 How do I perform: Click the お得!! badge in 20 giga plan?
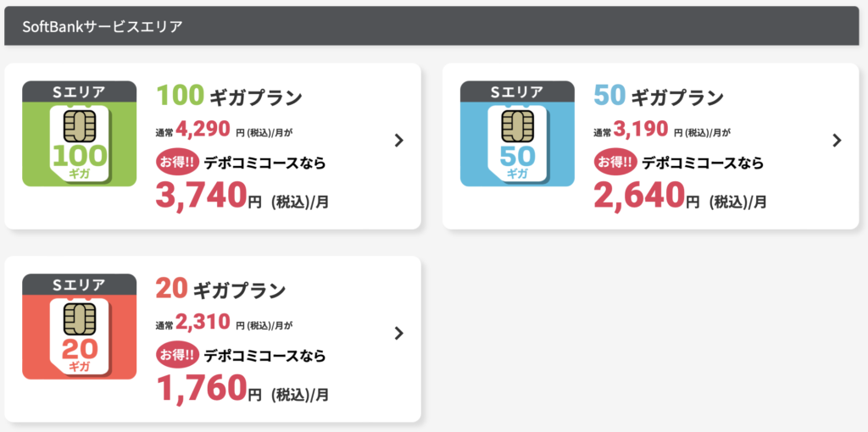(x=176, y=355)
